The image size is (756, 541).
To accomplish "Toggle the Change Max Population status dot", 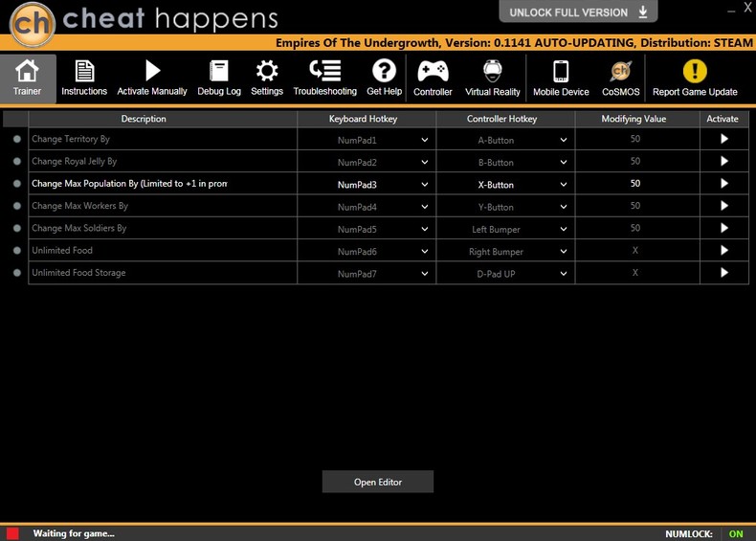I will pyautogui.click(x=17, y=184).
